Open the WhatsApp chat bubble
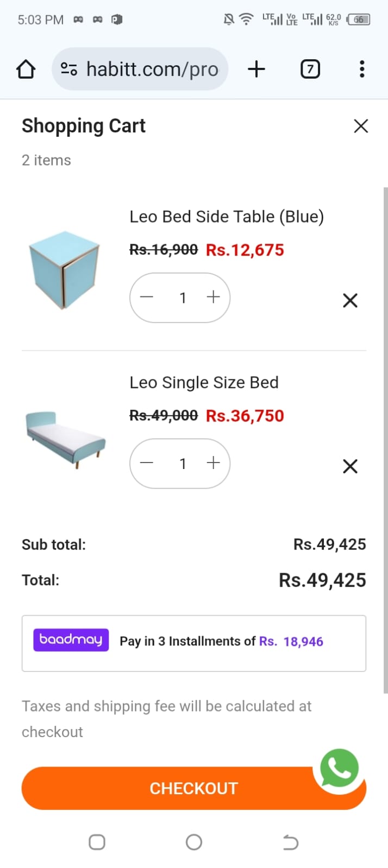This screenshot has height=868, width=388. coord(339,768)
